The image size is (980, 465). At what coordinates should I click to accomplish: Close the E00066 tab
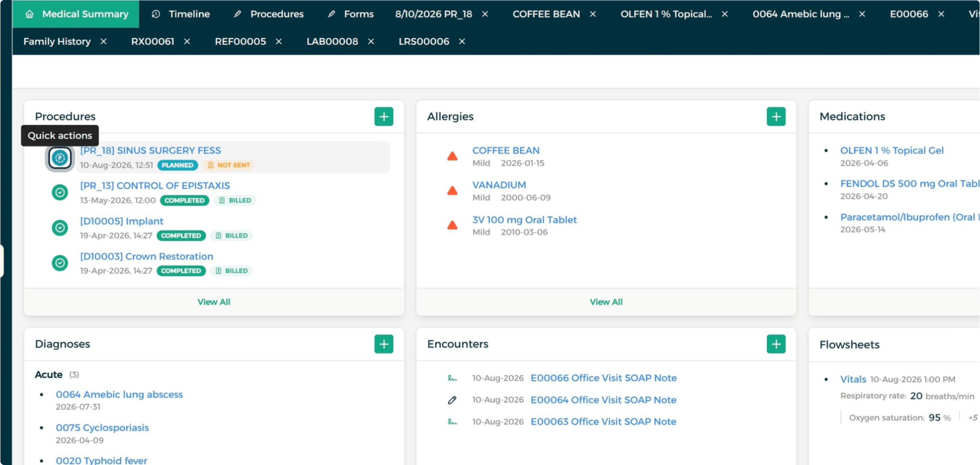click(x=941, y=14)
